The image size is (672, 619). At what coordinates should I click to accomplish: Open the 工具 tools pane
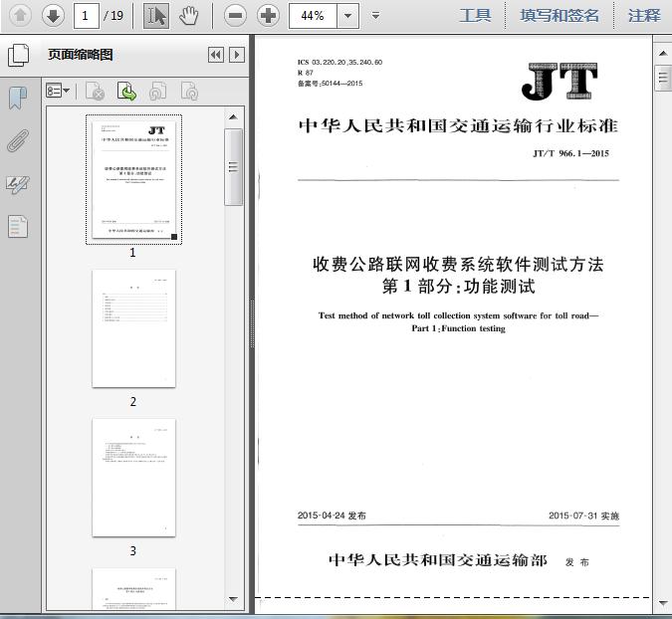point(475,16)
